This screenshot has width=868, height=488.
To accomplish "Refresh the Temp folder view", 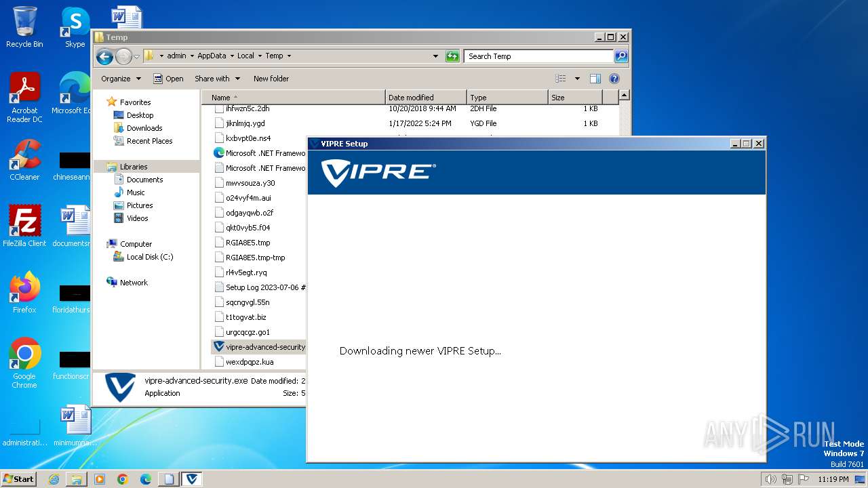I will [x=452, y=56].
